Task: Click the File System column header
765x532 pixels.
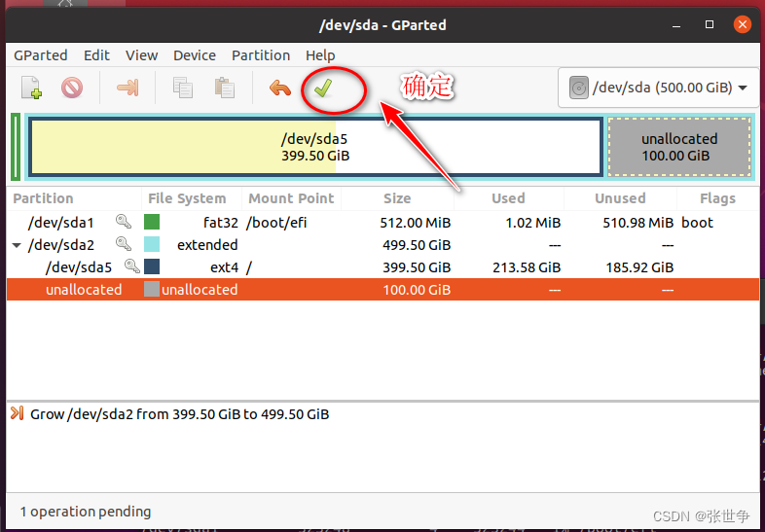Action: pos(187,198)
